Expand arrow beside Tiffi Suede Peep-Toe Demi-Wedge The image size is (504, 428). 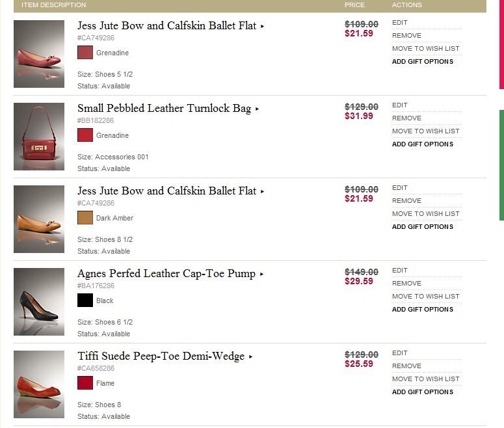251,357
